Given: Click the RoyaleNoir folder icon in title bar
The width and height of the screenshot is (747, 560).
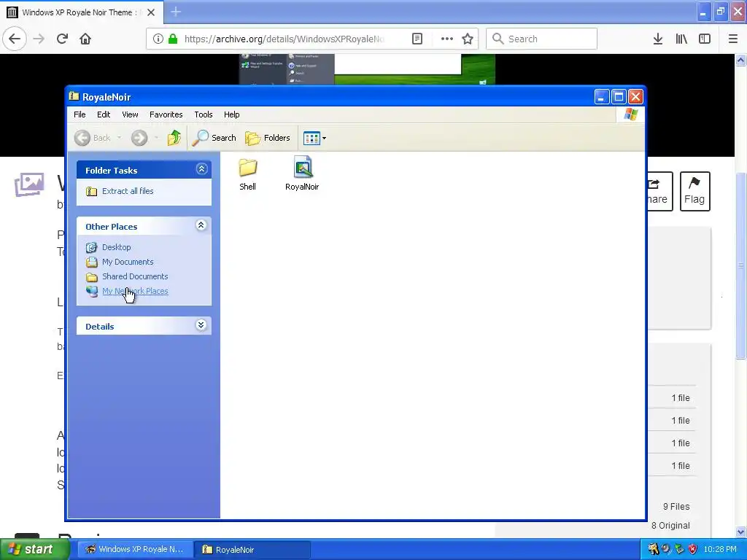Looking at the screenshot, I should [74, 97].
